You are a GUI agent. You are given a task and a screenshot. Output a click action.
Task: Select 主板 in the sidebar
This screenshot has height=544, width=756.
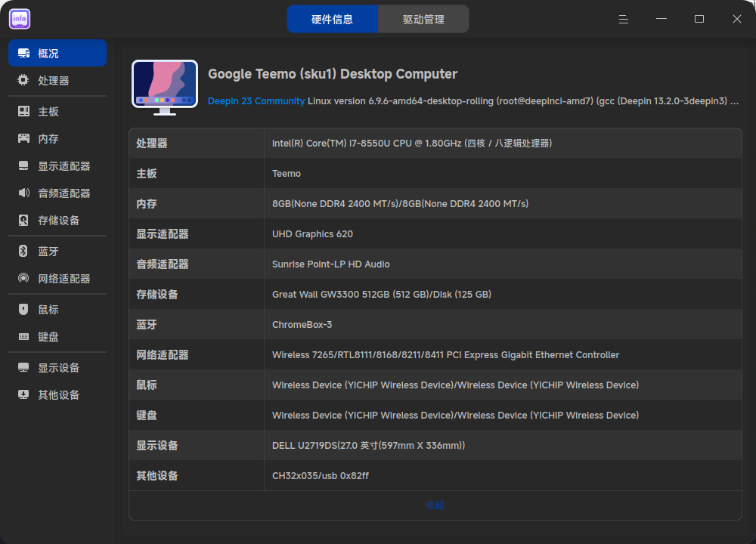tap(57, 111)
